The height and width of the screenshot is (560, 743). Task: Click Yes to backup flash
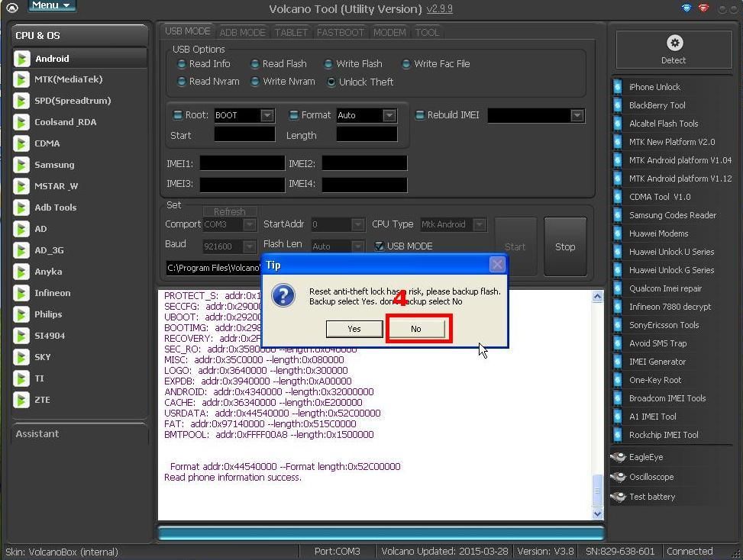(354, 329)
